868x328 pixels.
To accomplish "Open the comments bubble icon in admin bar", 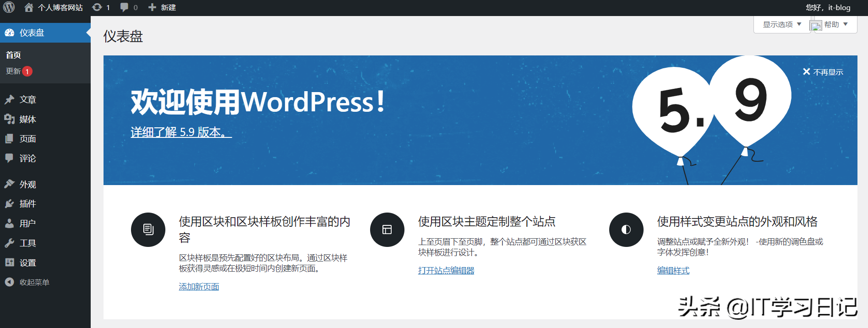I will tap(124, 7).
